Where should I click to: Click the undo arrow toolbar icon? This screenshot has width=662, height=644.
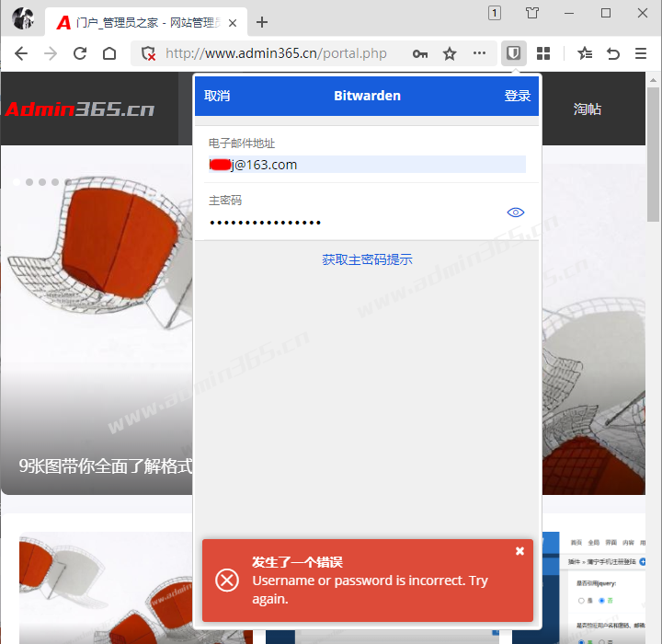coord(612,53)
